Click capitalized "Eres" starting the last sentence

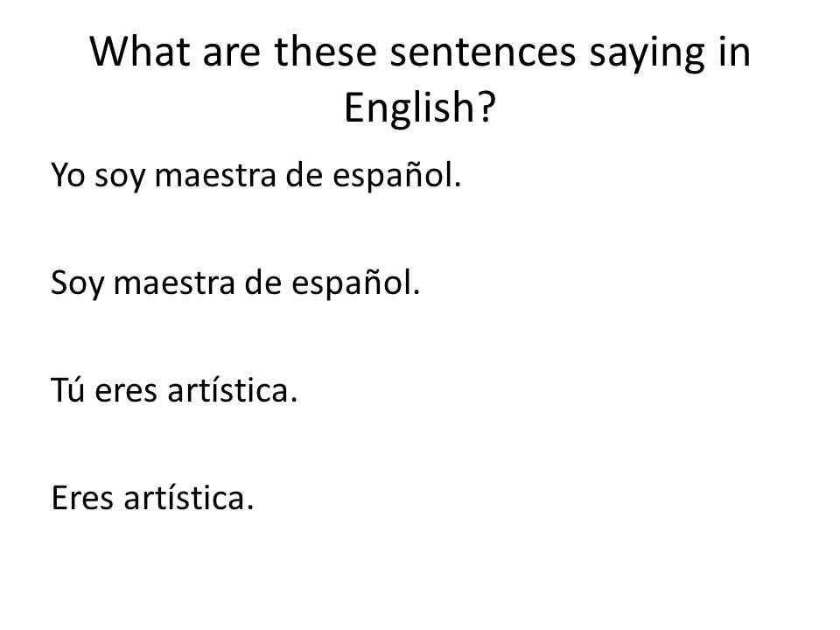(x=82, y=498)
